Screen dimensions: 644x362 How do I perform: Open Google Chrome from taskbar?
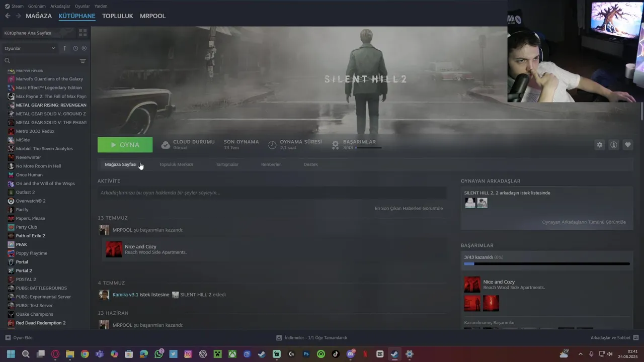[x=85, y=354]
